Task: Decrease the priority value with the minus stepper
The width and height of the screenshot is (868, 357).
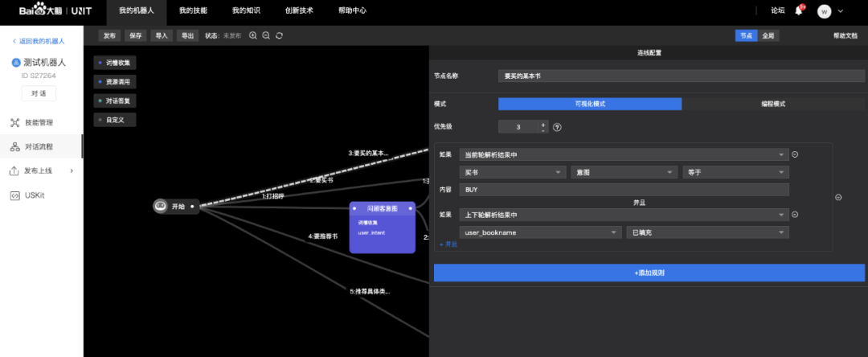Action: point(543,130)
